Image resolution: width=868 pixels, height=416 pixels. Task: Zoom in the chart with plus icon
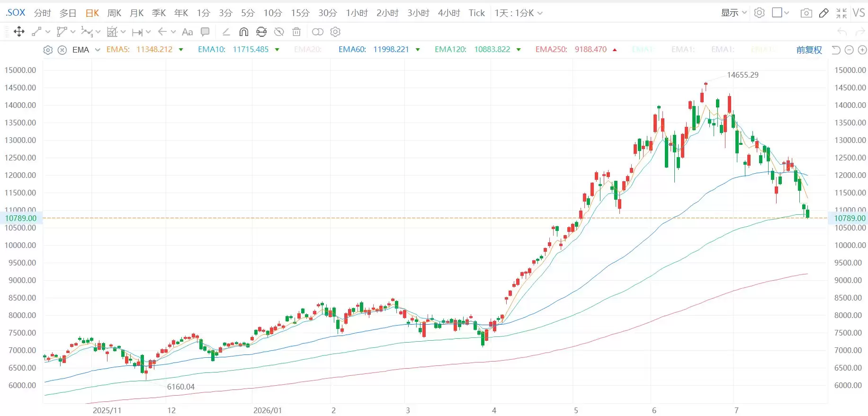coord(862,50)
